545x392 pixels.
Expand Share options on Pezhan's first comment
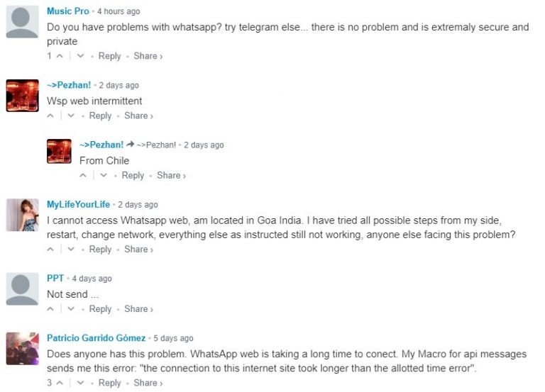point(138,116)
